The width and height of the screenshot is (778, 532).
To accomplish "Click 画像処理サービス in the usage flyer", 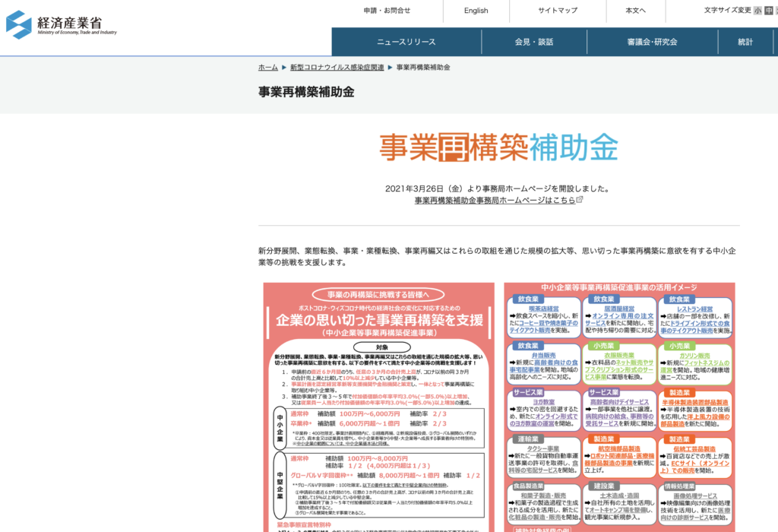I will [694, 496].
